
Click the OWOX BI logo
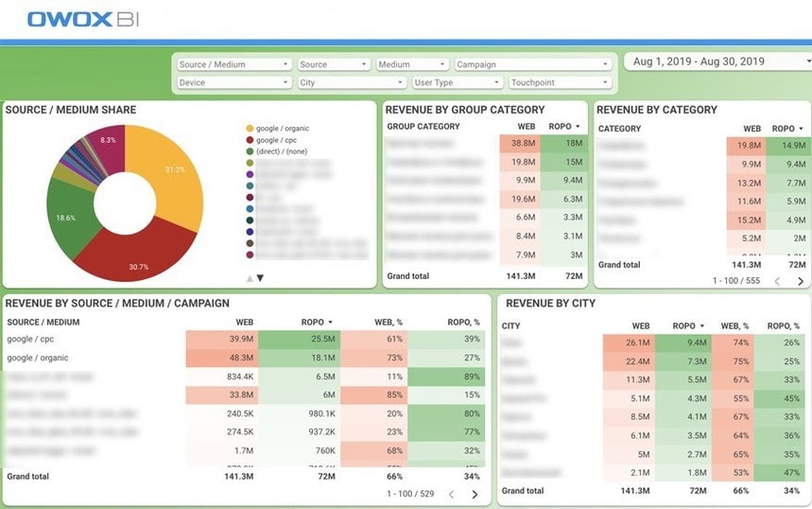point(83,19)
